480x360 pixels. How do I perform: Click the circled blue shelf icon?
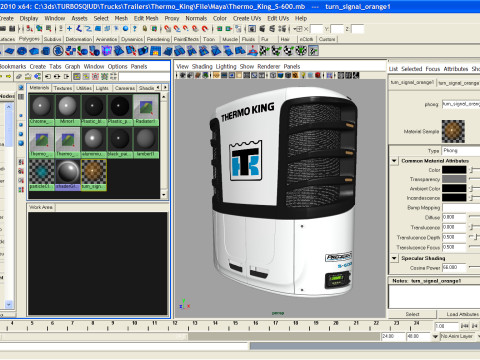pos(58,51)
